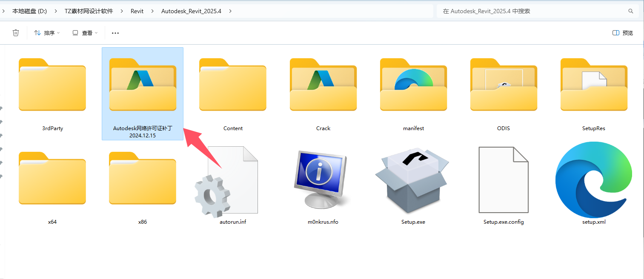644x279 pixels.
Task: Click the SetupRes file name label
Action: click(594, 128)
